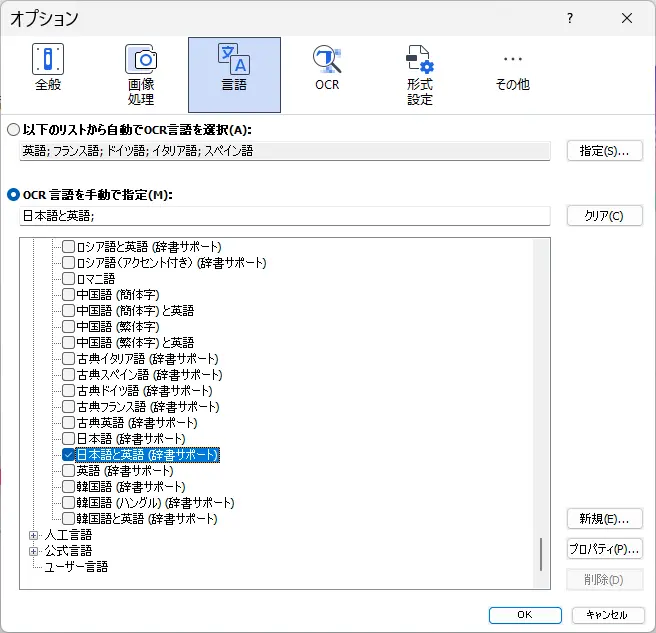This screenshot has height=633, width=656.
Task: Open the 画像処理 camera icon tab
Action: (141, 74)
